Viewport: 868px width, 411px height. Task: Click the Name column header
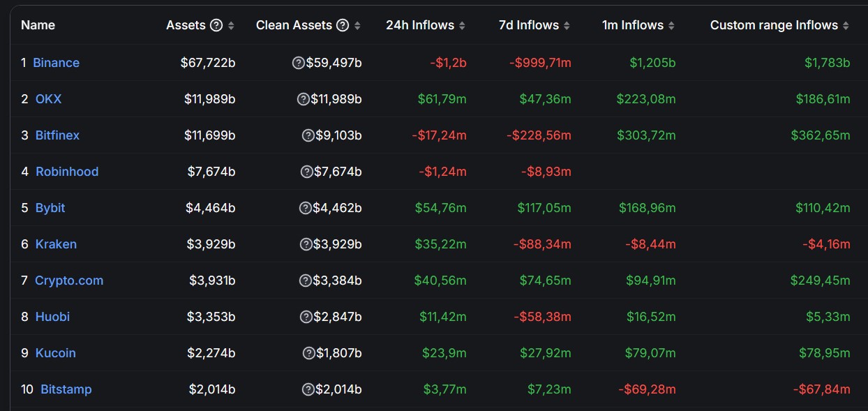(38, 25)
